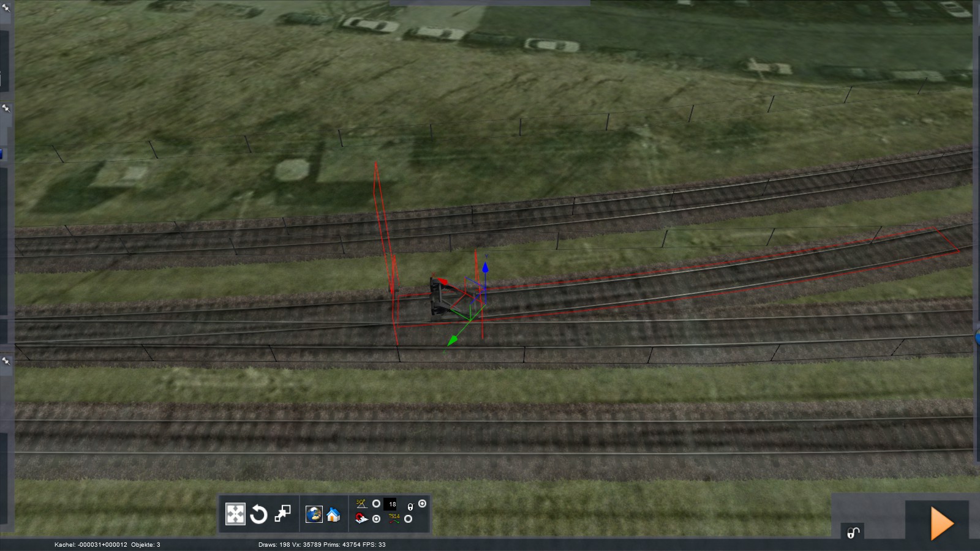Click the mouse lock icon in toolbar
The image size is (980, 551).
pyautogui.click(x=410, y=507)
